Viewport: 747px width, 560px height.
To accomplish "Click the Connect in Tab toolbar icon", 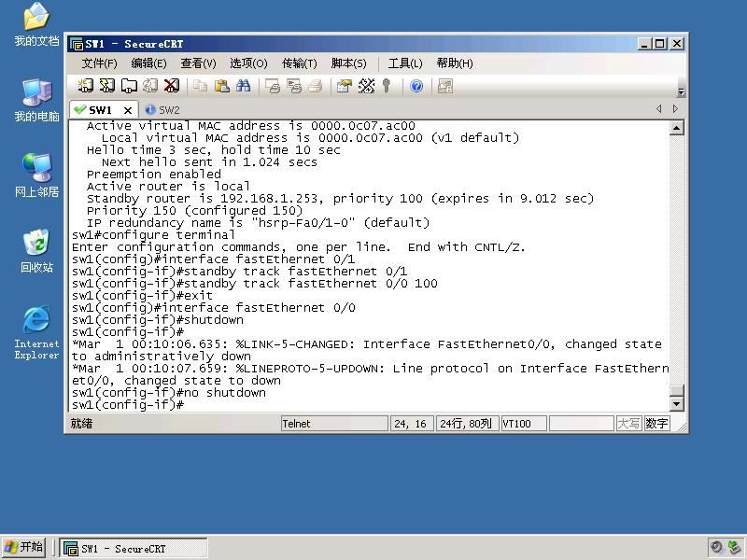I will coord(129,86).
